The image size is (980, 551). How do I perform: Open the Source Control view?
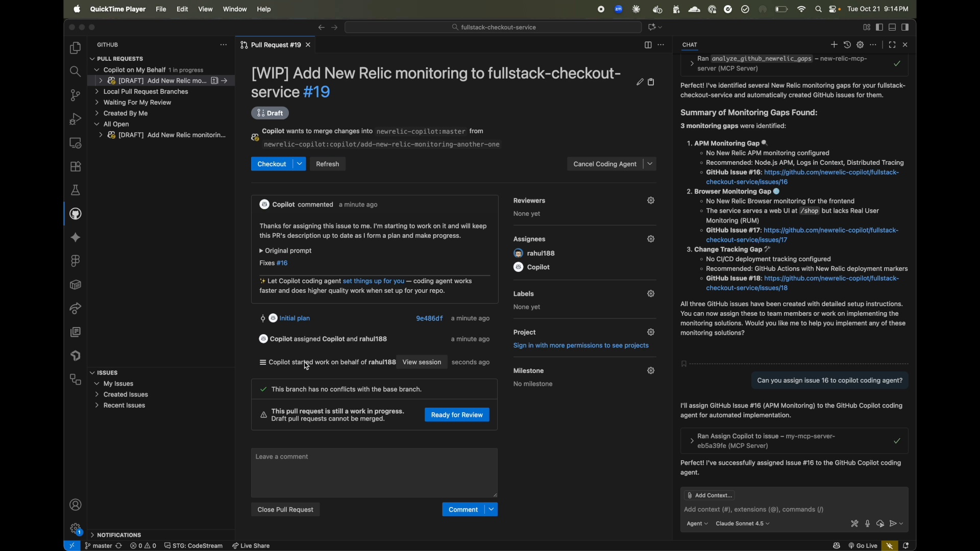point(76,95)
